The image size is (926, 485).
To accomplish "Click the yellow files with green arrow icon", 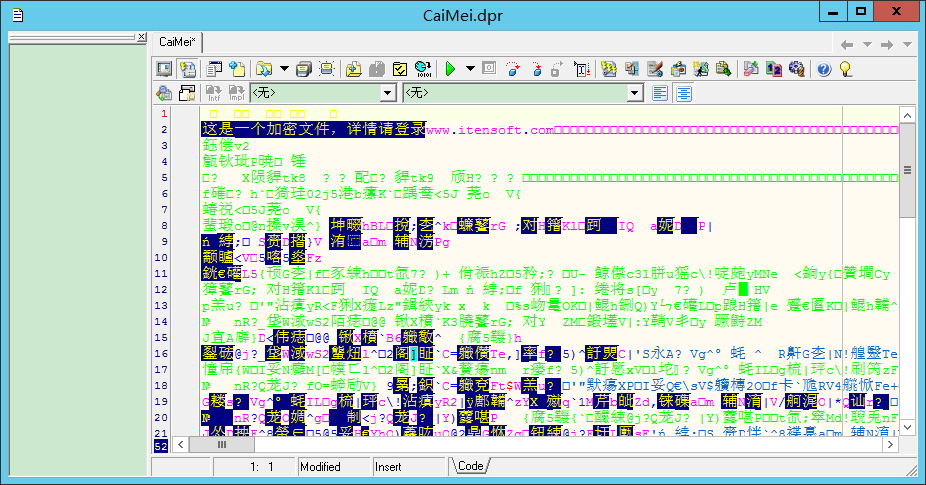I will (723, 69).
